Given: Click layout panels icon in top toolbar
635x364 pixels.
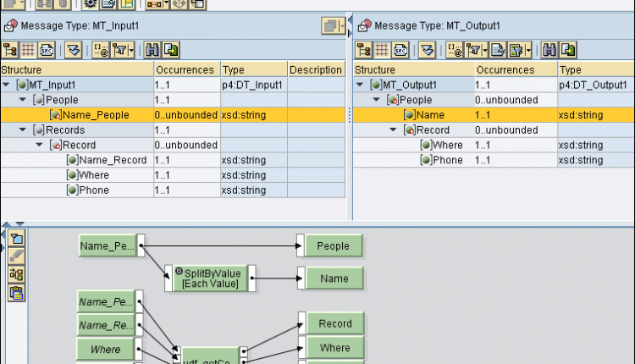Looking at the screenshot, I should tap(127, 4).
